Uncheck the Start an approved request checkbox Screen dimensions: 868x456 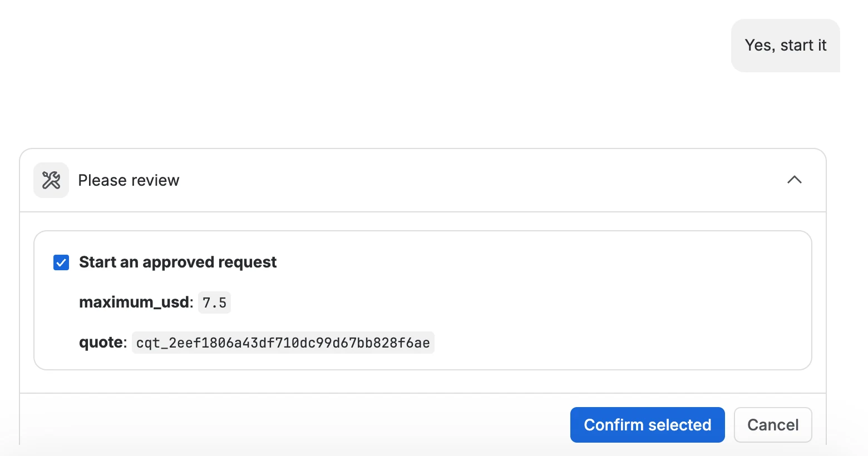[61, 262]
